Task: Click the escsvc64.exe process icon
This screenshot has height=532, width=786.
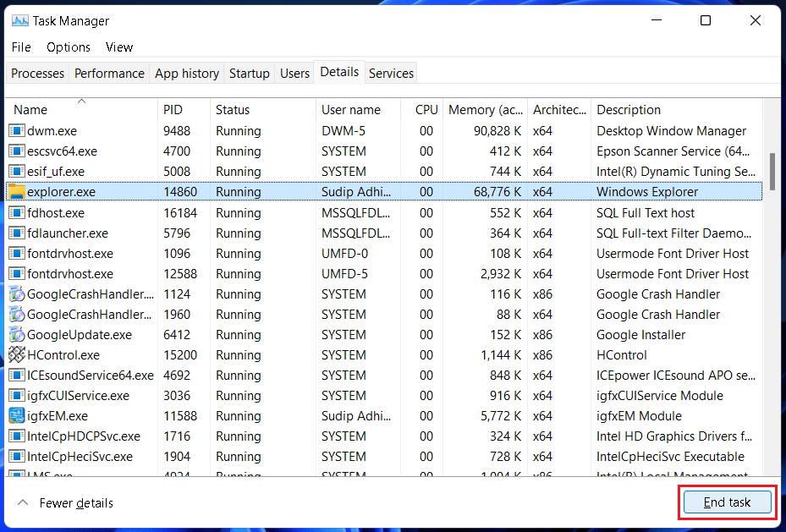Action: click(17, 151)
